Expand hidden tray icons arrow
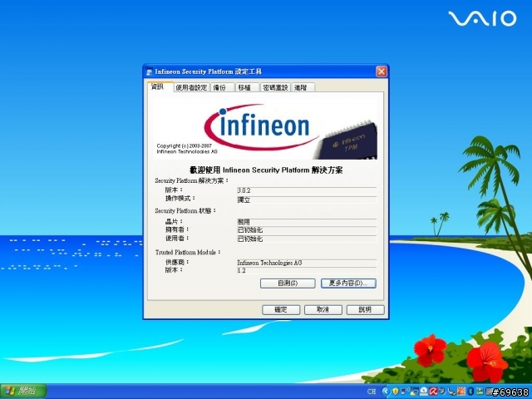Image resolution: width=532 pixels, height=399 pixels. [387, 392]
